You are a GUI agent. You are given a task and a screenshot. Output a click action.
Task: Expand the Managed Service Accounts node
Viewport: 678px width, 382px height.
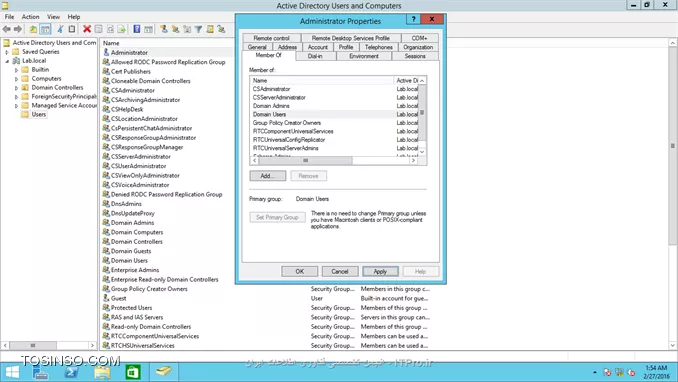[x=16, y=106]
